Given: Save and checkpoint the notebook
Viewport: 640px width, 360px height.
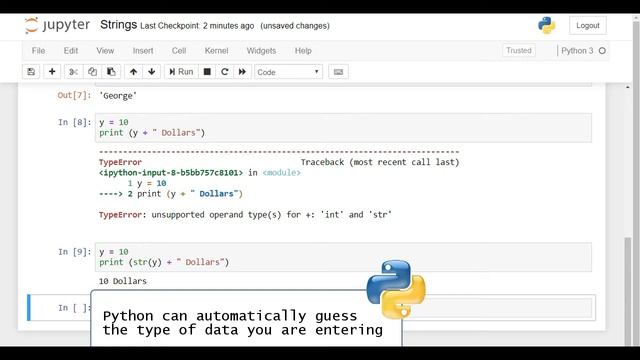Looking at the screenshot, I should click(x=31, y=72).
